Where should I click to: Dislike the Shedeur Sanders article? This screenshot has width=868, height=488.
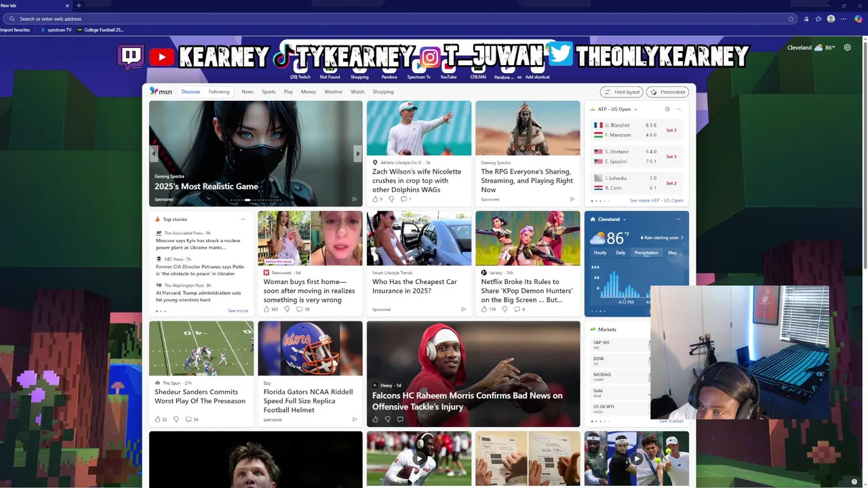tap(176, 420)
